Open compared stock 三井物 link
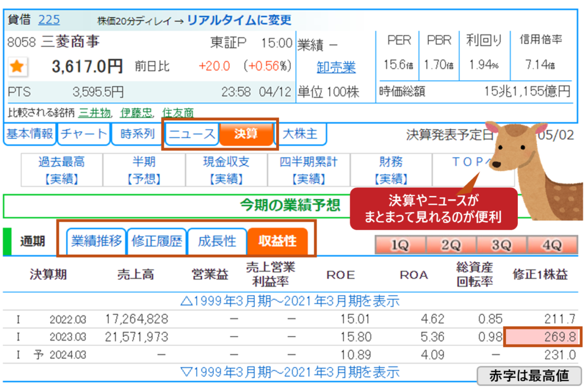 [x=94, y=113]
